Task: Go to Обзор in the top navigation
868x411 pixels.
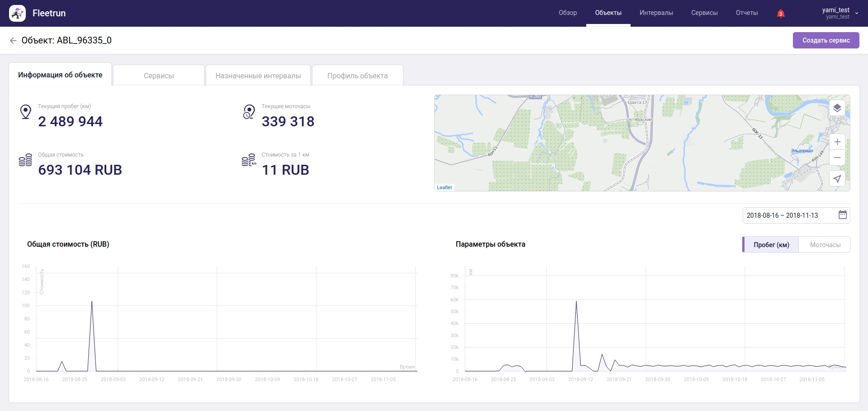Action: [567, 13]
